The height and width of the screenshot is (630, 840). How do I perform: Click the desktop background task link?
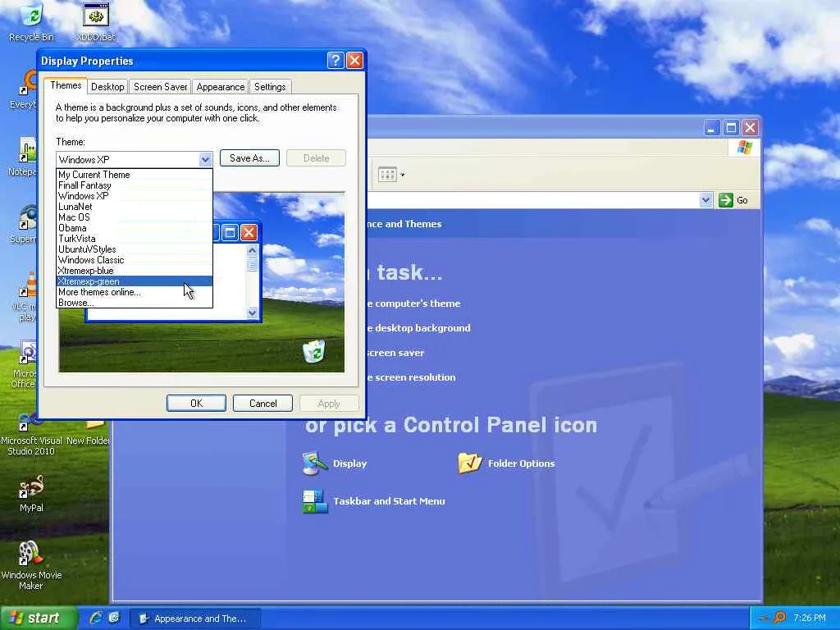coord(418,328)
